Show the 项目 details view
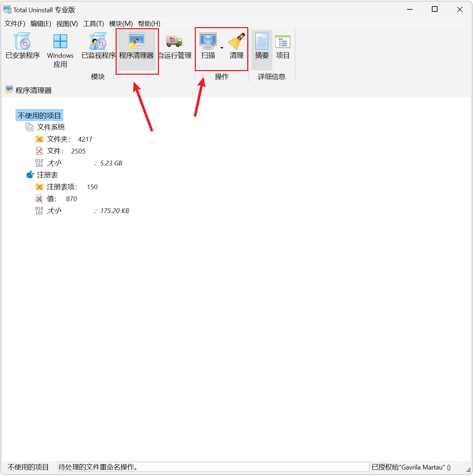This screenshot has width=473, height=476. tap(283, 46)
